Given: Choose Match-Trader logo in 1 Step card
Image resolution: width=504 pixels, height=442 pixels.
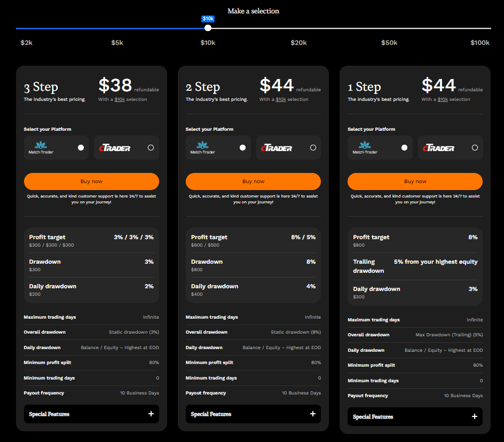Looking at the screenshot, I should [365, 148].
